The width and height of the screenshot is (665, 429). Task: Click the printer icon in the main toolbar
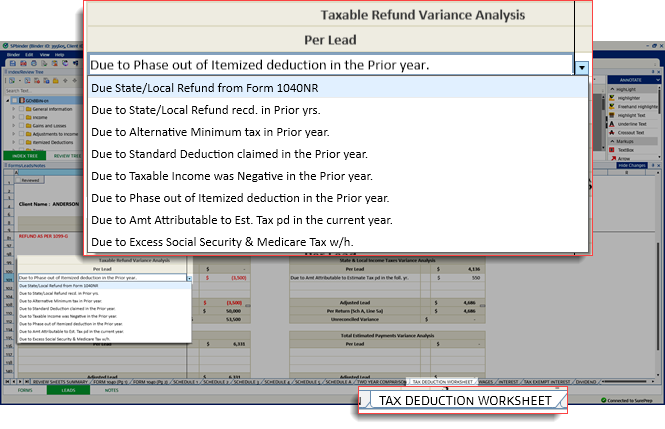(x=34, y=63)
